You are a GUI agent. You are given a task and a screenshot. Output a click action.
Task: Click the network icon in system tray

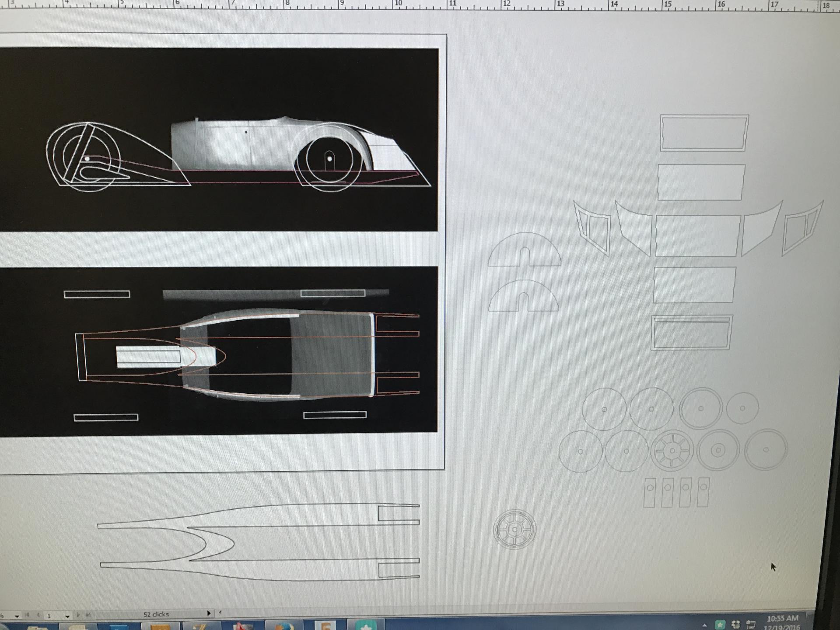[751, 625]
